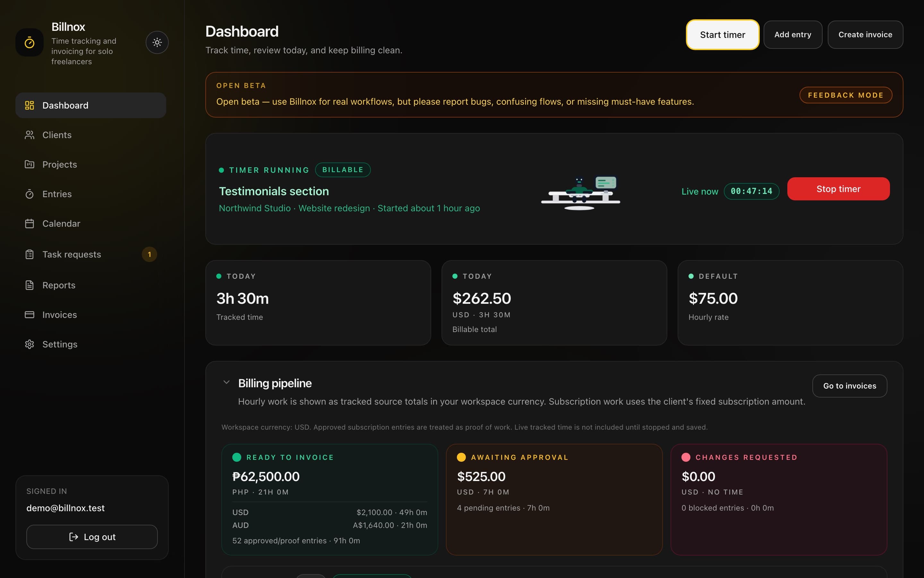
Task: Click the Log out button
Action: click(x=92, y=537)
